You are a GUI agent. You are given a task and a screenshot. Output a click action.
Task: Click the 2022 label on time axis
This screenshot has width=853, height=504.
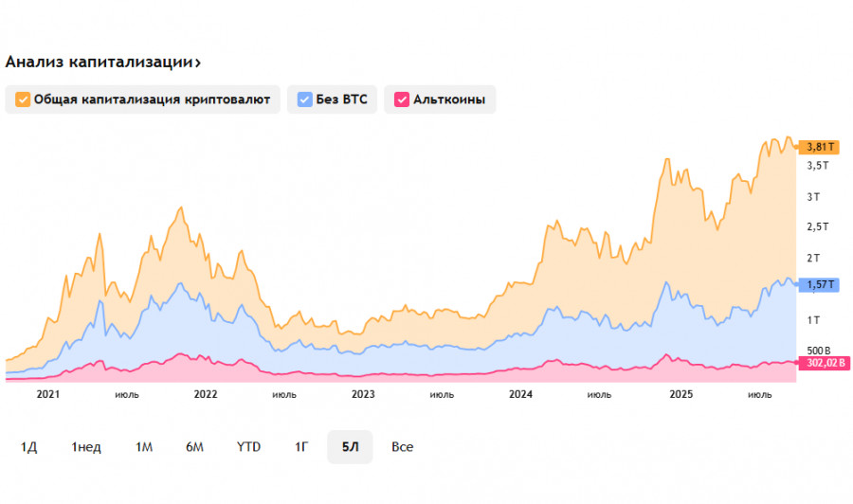point(205,394)
